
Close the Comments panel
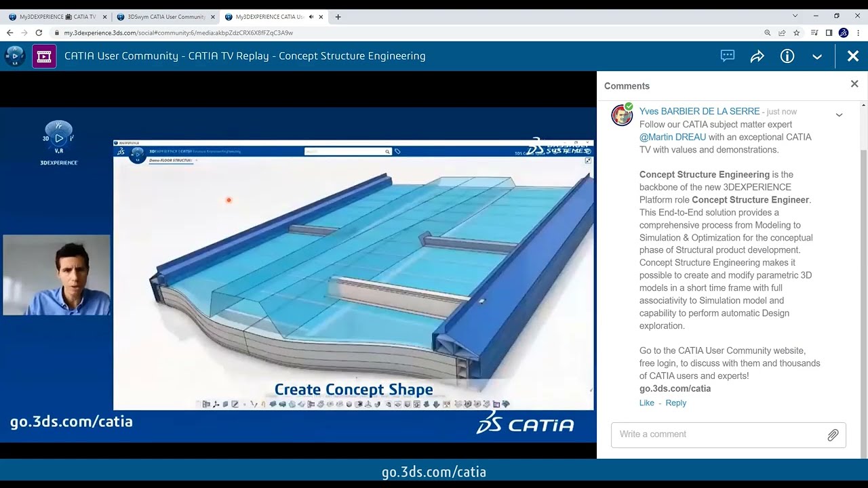click(x=854, y=84)
